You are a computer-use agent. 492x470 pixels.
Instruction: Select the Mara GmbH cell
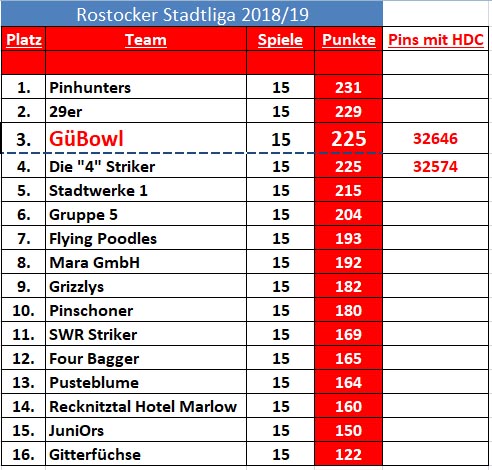[x=146, y=262]
